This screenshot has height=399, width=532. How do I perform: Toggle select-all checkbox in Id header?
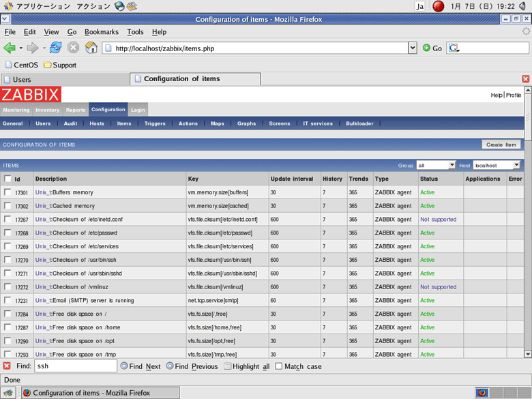8,179
